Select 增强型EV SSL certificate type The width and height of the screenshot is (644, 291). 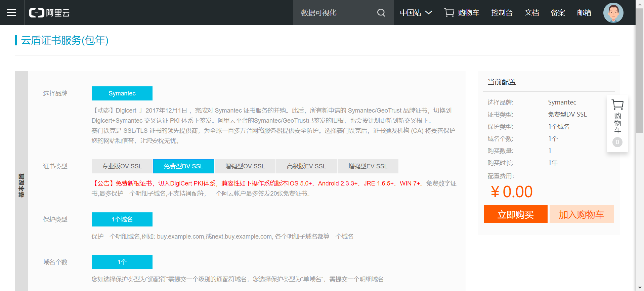pos(368,166)
